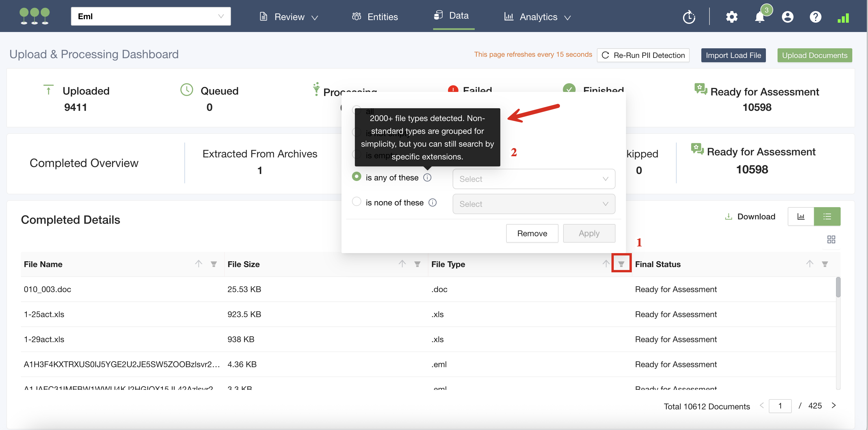Open the Eml project dropdown

pyautogui.click(x=151, y=16)
